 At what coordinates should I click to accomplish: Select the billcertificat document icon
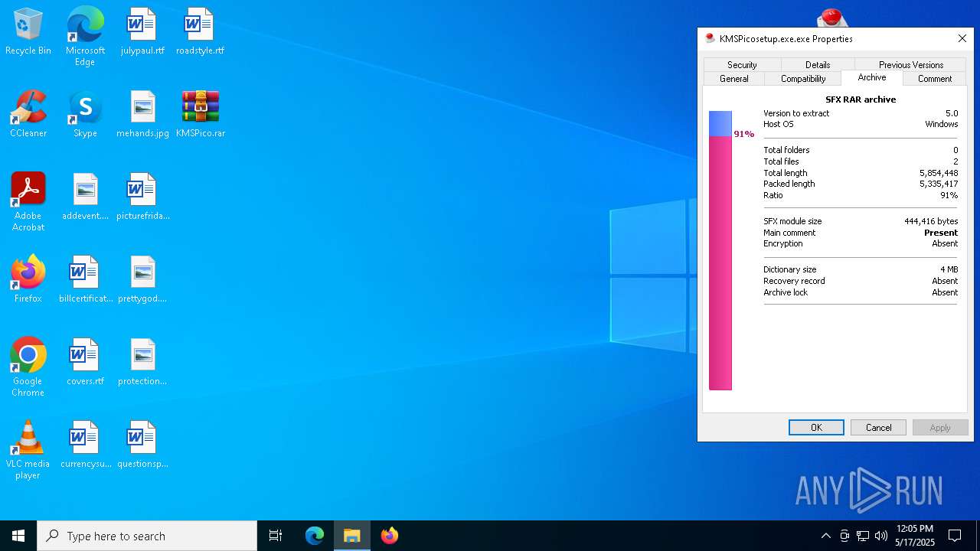point(85,280)
